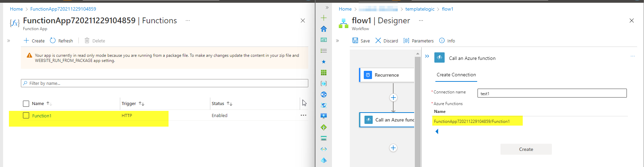Screen dimensions: 644x167
Task: Click the Connection name field
Action: [552, 93]
